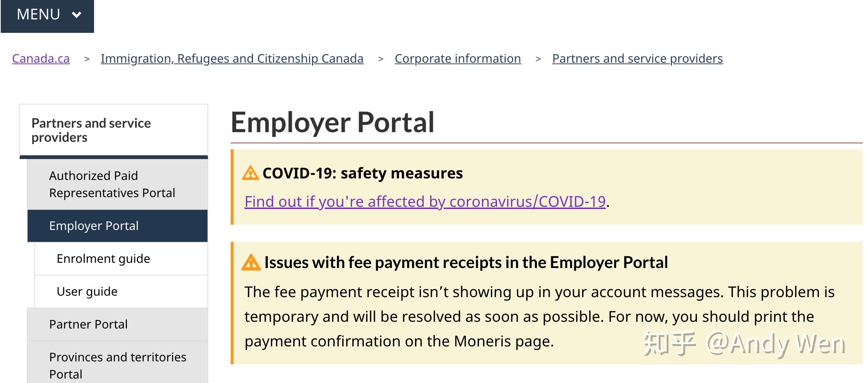The width and height of the screenshot is (868, 383).
Task: Click the Corporate information breadcrumb link
Action: pyautogui.click(x=458, y=59)
